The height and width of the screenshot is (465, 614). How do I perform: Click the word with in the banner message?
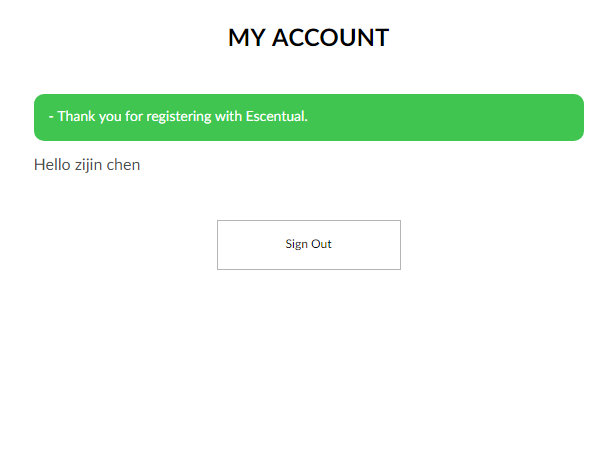point(228,117)
